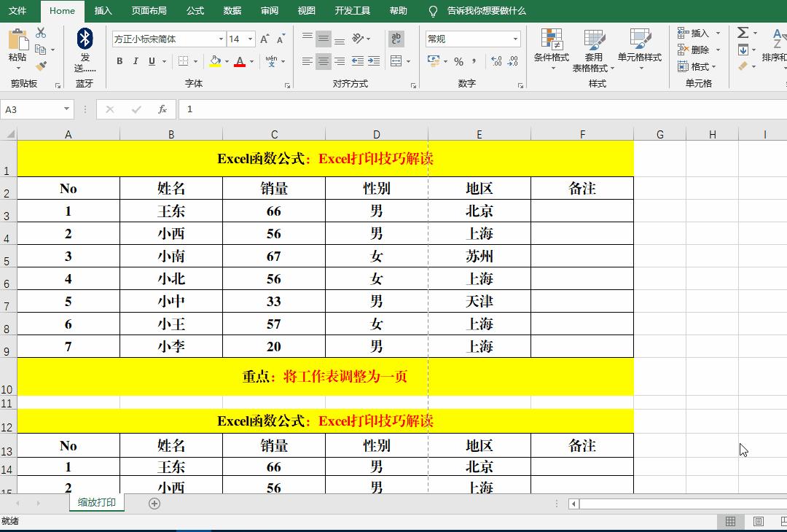Open the 页面布局 ribbon tab
This screenshot has width=787, height=532.
tap(149, 11)
